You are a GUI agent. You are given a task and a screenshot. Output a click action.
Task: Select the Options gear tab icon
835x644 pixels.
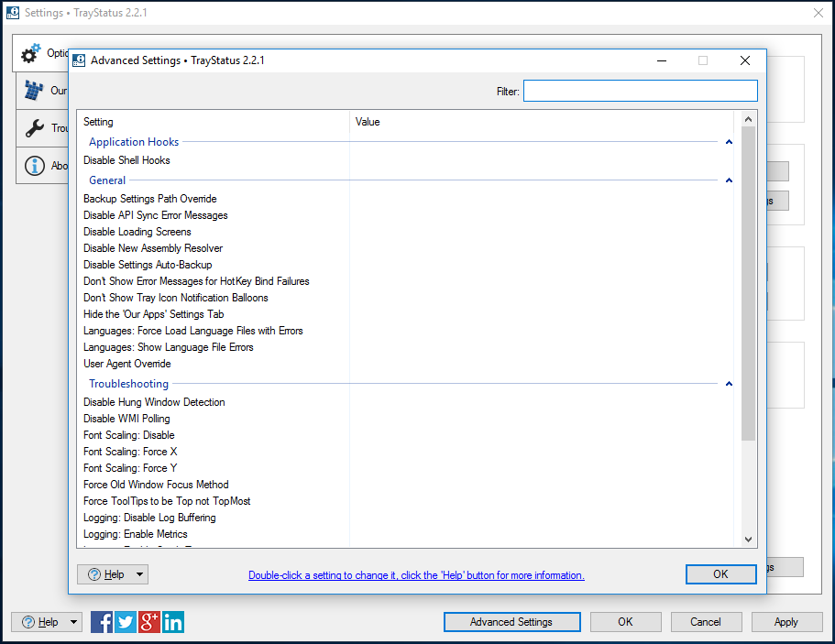pyautogui.click(x=31, y=53)
